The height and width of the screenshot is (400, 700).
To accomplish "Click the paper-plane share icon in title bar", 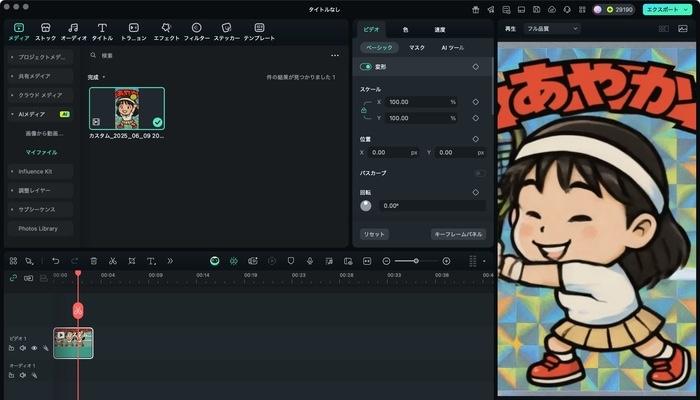I will [x=491, y=9].
